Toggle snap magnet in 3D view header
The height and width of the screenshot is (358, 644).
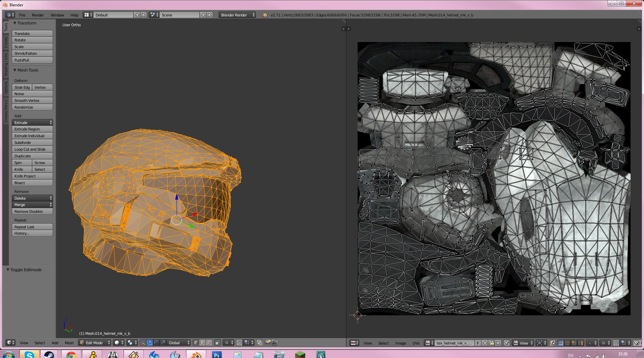(x=239, y=343)
